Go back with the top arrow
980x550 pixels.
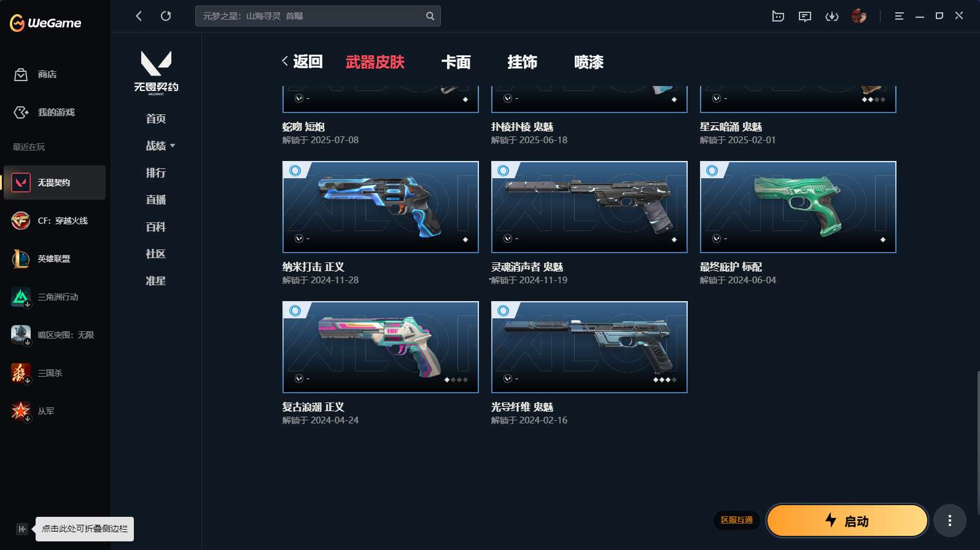pos(139,16)
